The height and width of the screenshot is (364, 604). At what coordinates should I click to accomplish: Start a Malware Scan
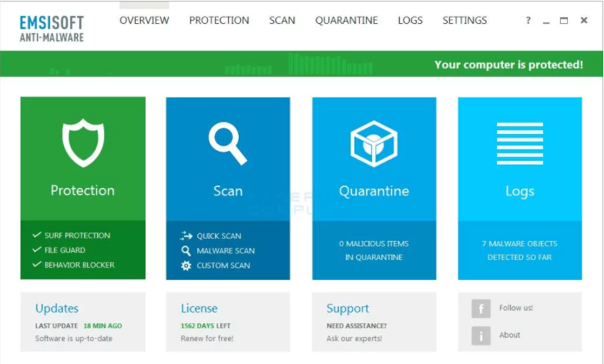(225, 251)
